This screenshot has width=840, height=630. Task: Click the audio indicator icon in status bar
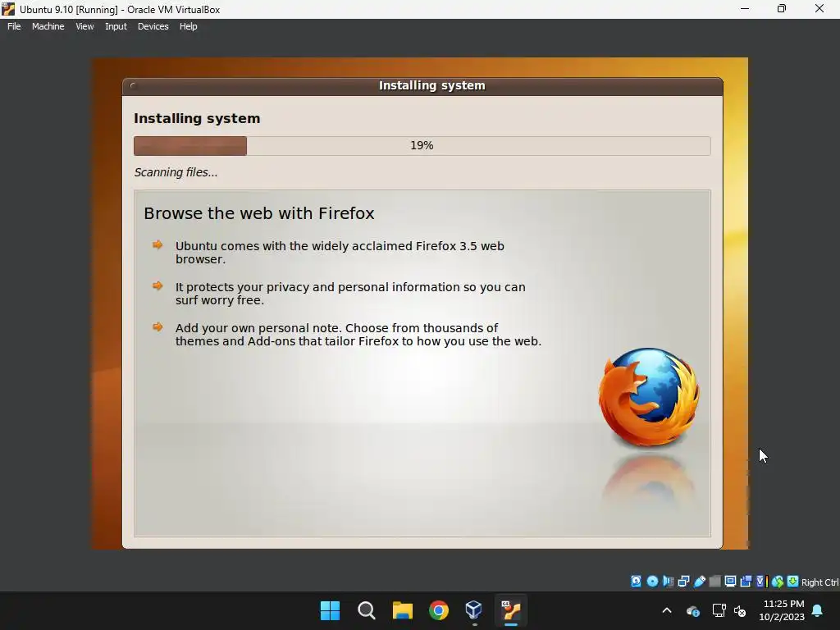(668, 582)
